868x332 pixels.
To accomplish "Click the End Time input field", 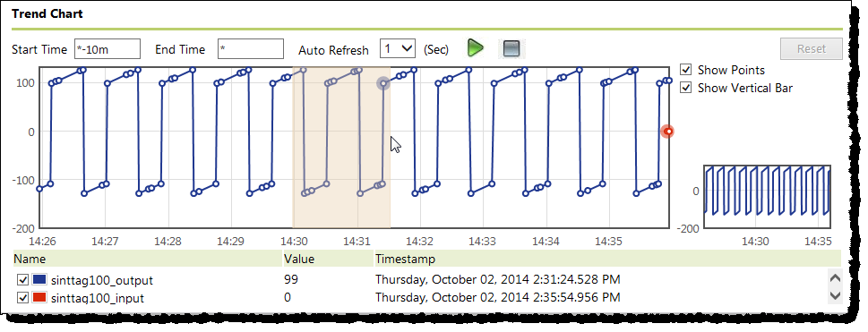I will point(251,48).
